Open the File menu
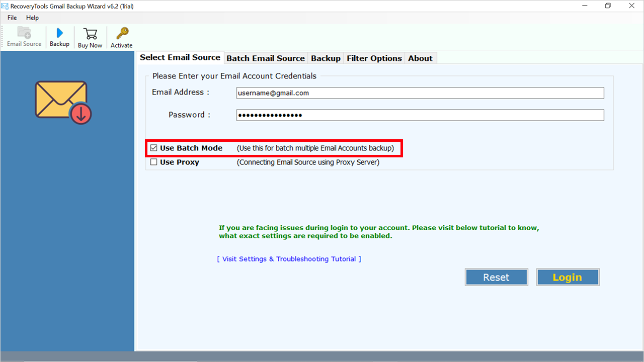Image resolution: width=644 pixels, height=362 pixels. [12, 18]
